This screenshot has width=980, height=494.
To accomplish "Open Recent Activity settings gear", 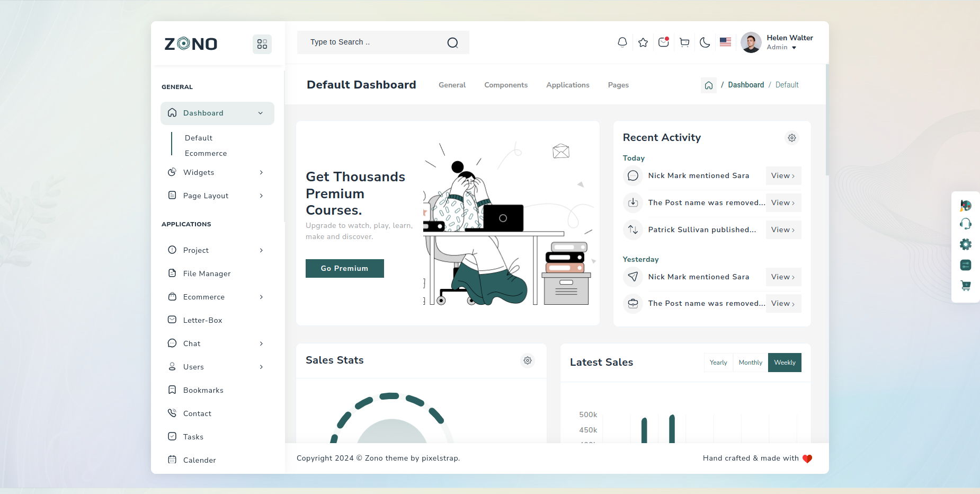I will click(792, 138).
